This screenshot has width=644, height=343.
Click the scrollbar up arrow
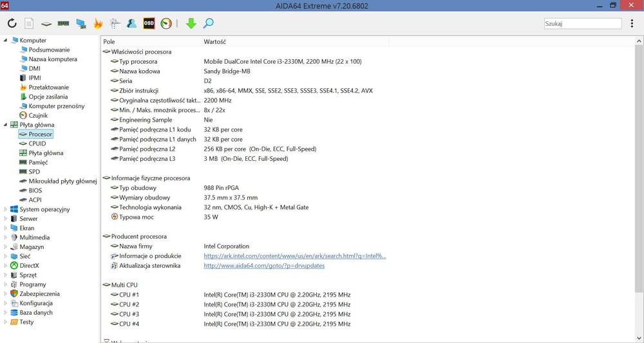639,41
